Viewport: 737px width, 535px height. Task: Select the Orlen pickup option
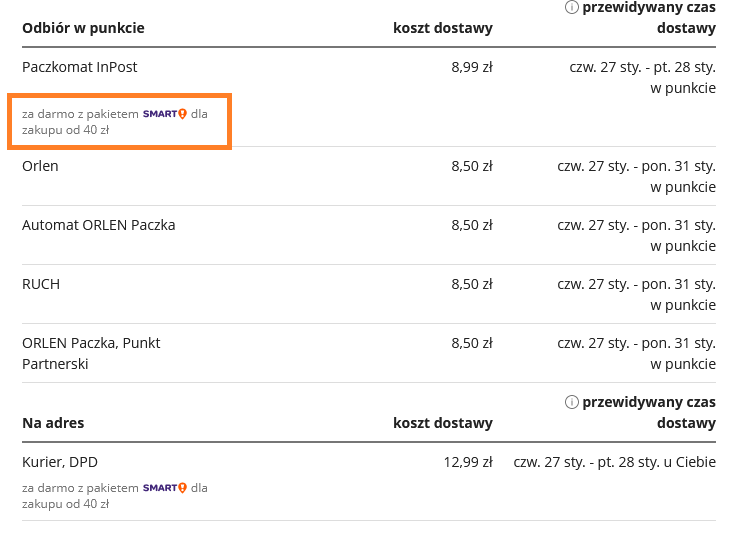[41, 166]
